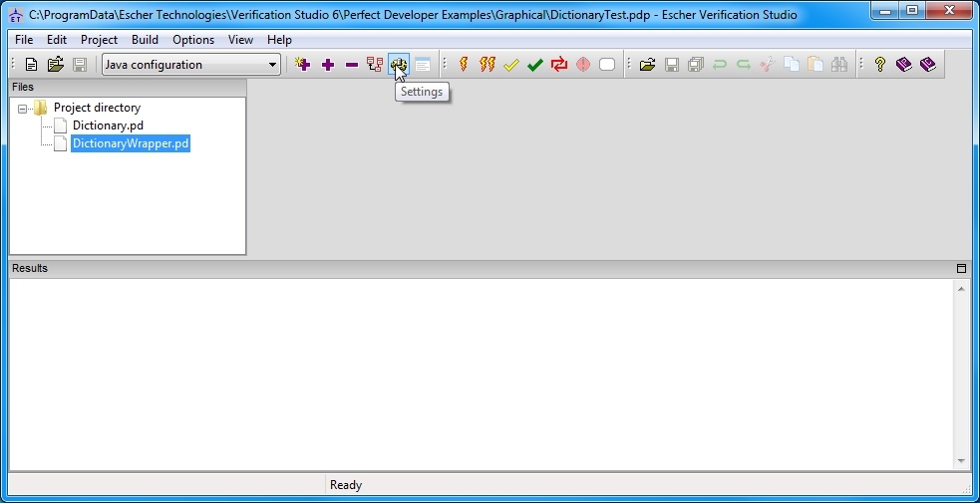The height and width of the screenshot is (503, 980).
Task: Click the white rounded rectangle icon
Action: point(607,65)
